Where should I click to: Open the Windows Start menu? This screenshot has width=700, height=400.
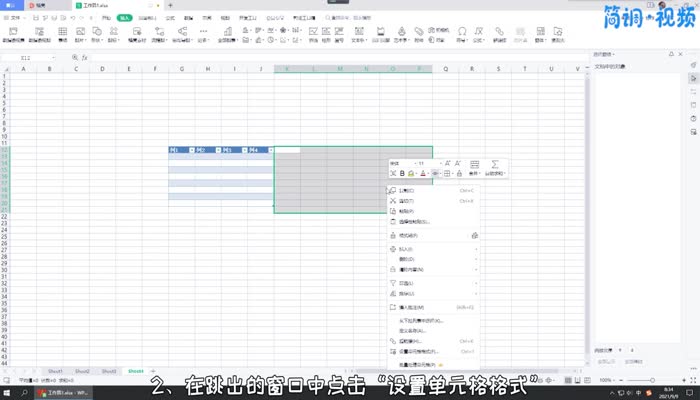(7, 393)
